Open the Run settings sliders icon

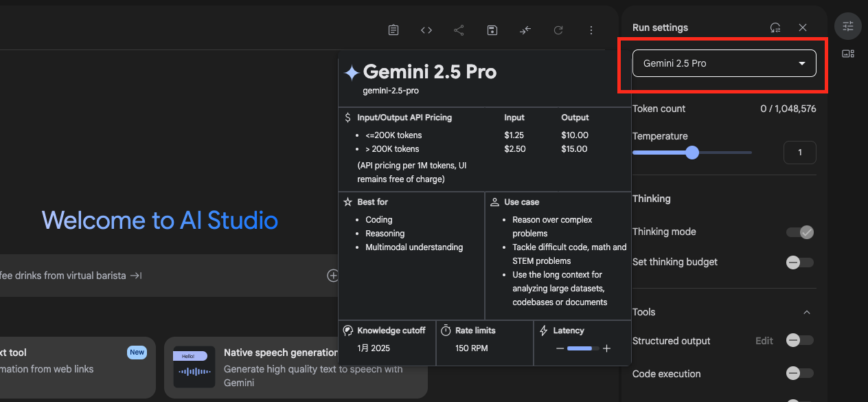pyautogui.click(x=847, y=25)
